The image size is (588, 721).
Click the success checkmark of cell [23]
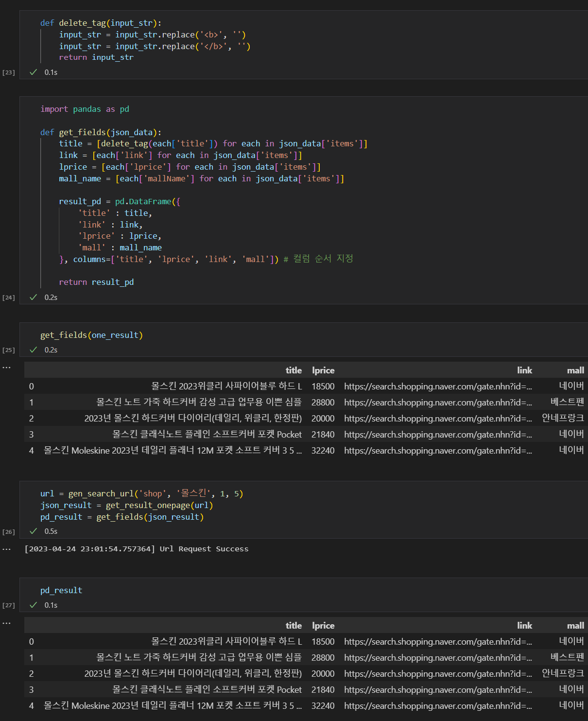click(33, 72)
